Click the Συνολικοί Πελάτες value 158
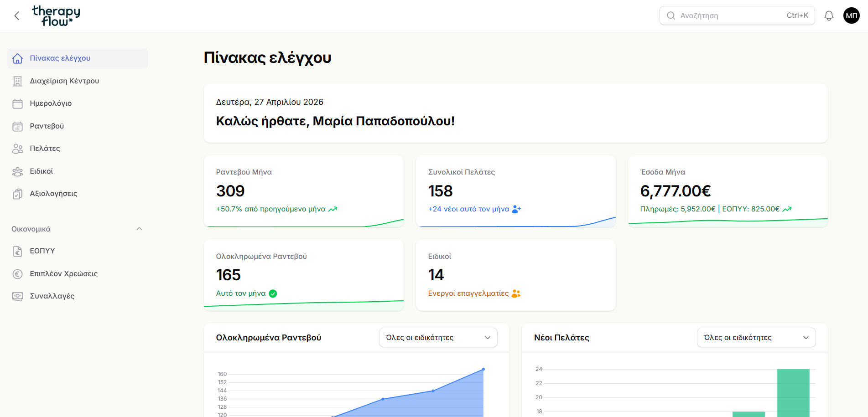868x417 pixels. pyautogui.click(x=440, y=191)
